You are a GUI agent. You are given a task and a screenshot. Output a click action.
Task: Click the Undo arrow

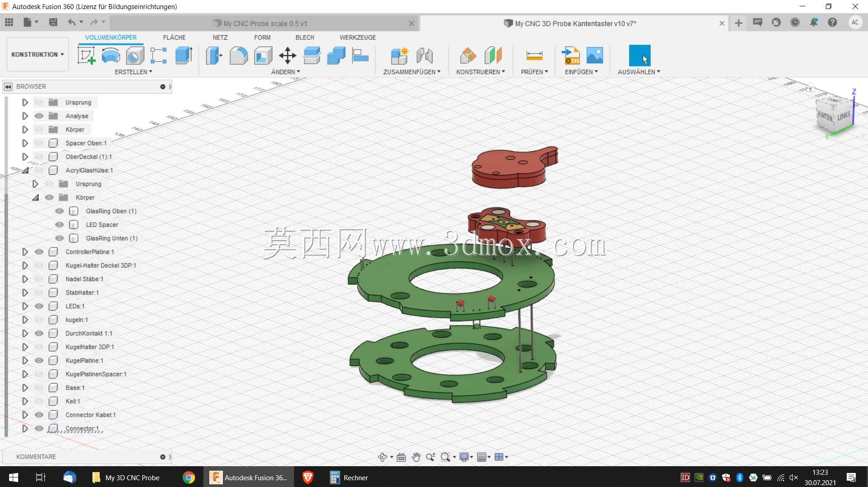coord(72,22)
